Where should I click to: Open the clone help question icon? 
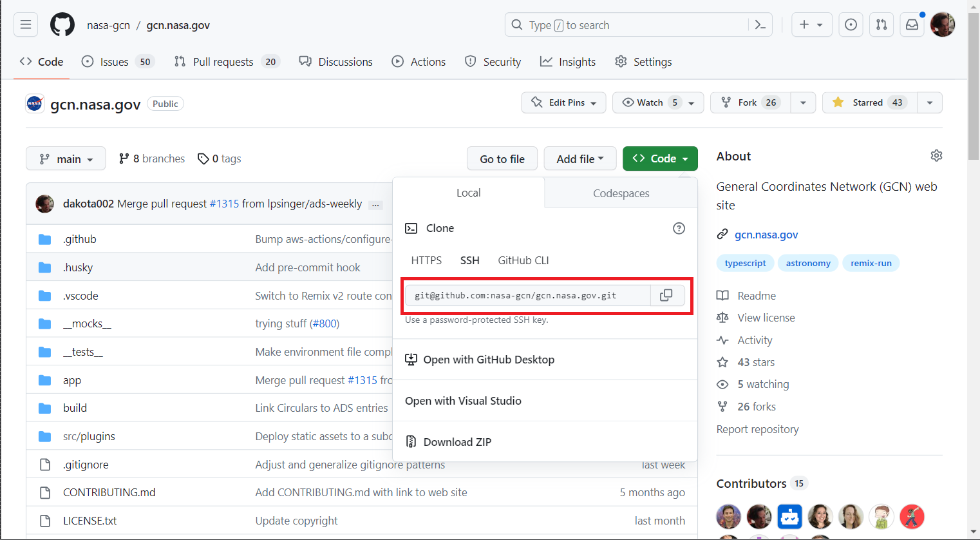(679, 228)
